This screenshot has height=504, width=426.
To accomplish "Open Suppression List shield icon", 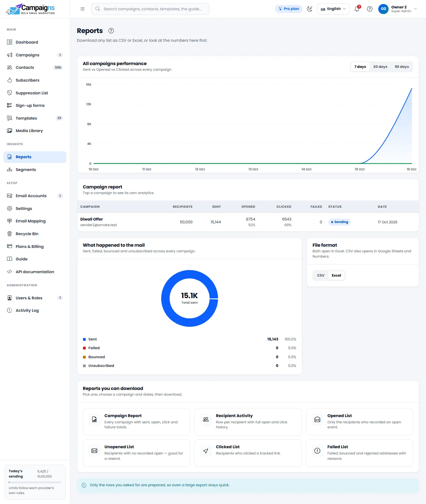I will [x=10, y=93].
